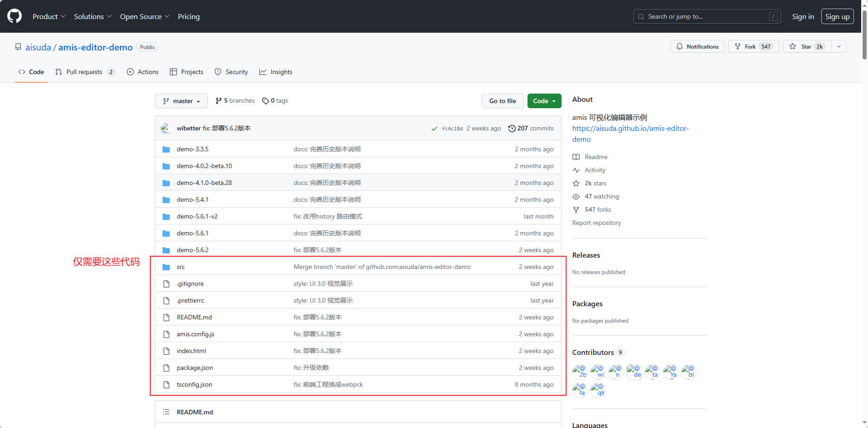
Task: Click the first contributor avatar '2b'
Action: 580,372
